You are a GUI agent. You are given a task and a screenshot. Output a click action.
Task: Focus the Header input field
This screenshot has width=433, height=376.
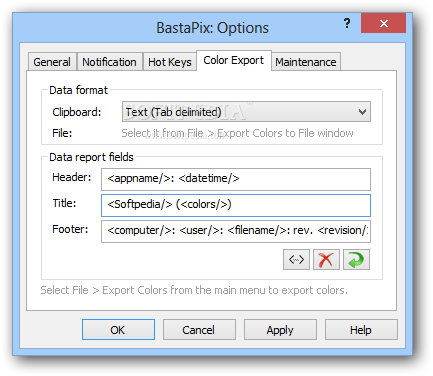pos(236,179)
